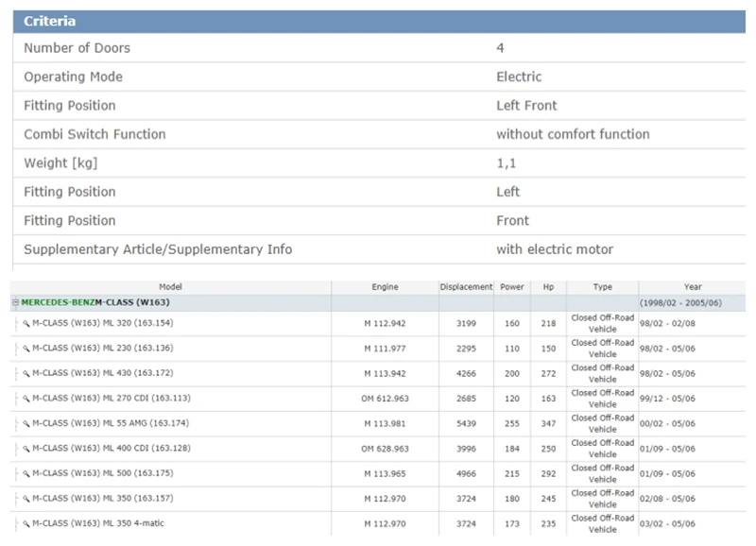This screenshot has width=756, height=546.
Task: Open M-CLASS (W163) ML 350 4-matic model
Action: click(x=98, y=523)
